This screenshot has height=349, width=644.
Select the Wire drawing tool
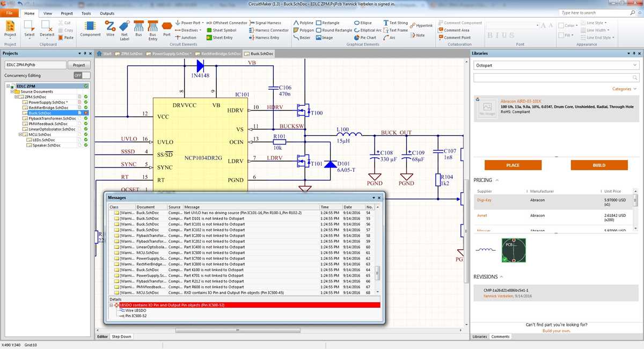pyautogui.click(x=110, y=29)
